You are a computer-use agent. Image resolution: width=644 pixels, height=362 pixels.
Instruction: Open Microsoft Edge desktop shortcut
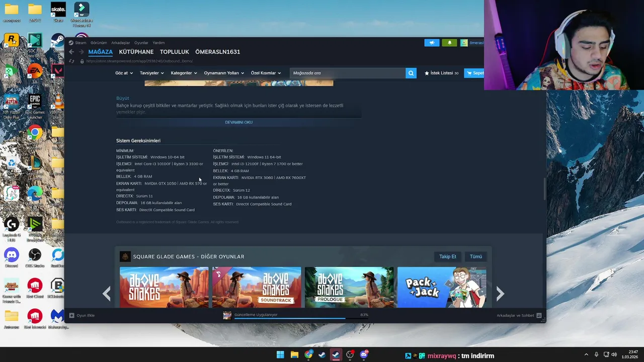(35, 196)
